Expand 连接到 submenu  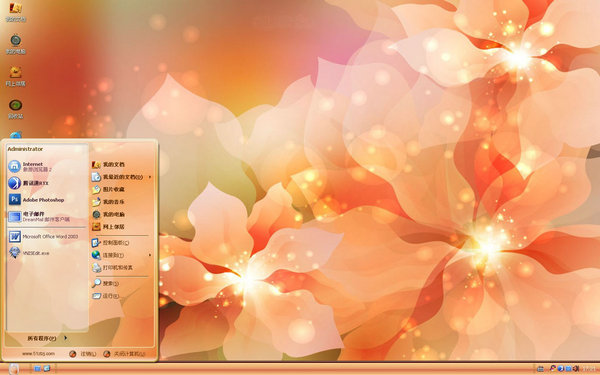122,255
